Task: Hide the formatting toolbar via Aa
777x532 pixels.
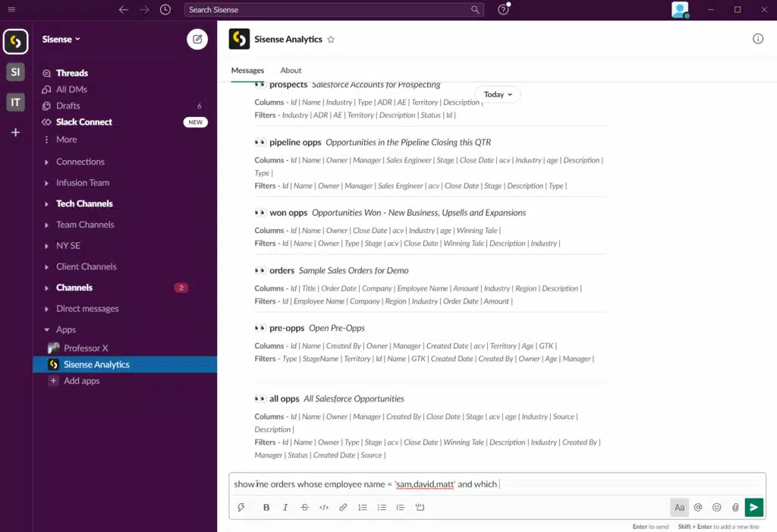Action: 679,507
